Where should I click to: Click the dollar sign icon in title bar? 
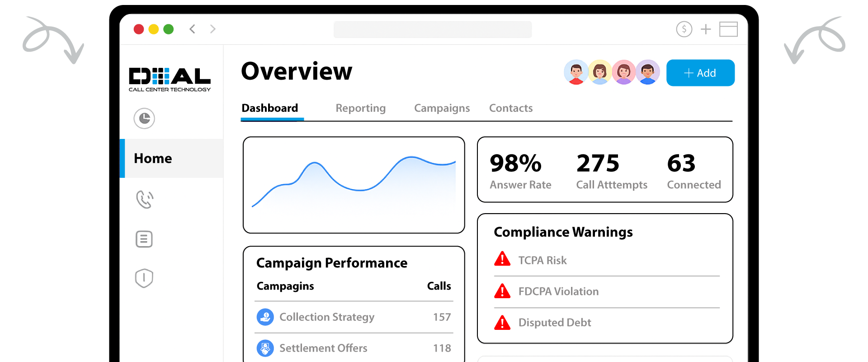click(684, 29)
